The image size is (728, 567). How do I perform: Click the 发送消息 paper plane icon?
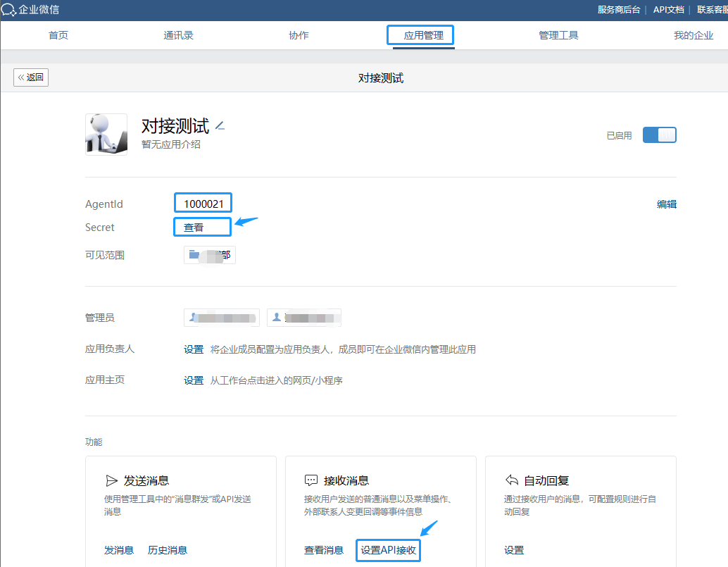111,480
